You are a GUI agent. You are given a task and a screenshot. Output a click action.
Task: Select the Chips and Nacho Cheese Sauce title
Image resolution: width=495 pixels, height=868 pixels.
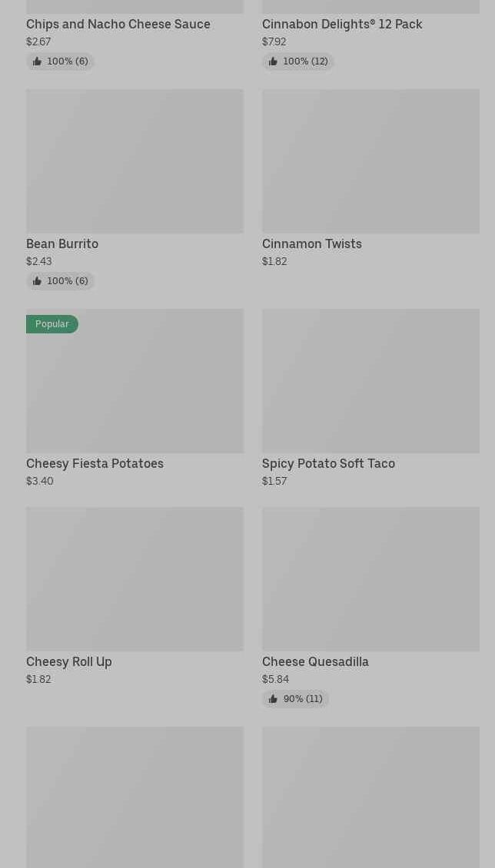click(x=118, y=24)
